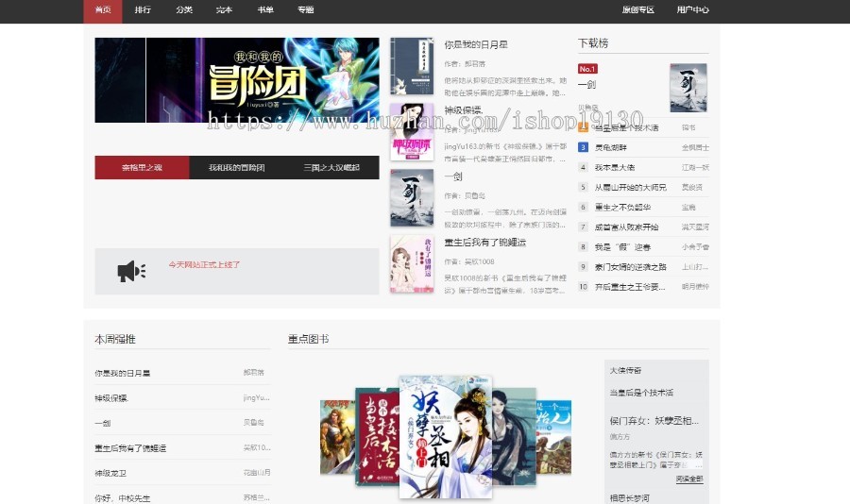Select the red 当皇后是个技术活 carousel cover

[377, 437]
